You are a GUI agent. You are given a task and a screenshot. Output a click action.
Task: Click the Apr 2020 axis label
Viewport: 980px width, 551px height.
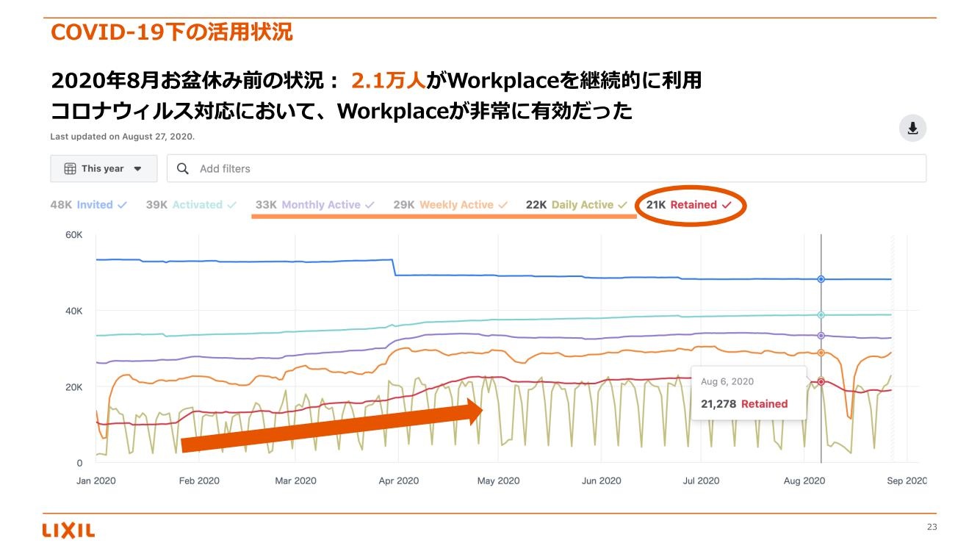pyautogui.click(x=398, y=481)
